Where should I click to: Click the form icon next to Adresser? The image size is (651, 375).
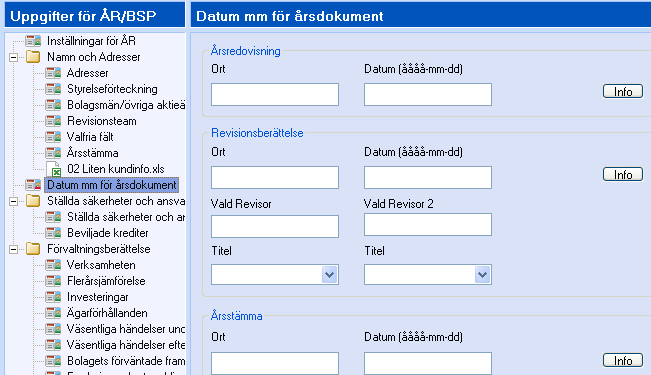click(x=53, y=73)
